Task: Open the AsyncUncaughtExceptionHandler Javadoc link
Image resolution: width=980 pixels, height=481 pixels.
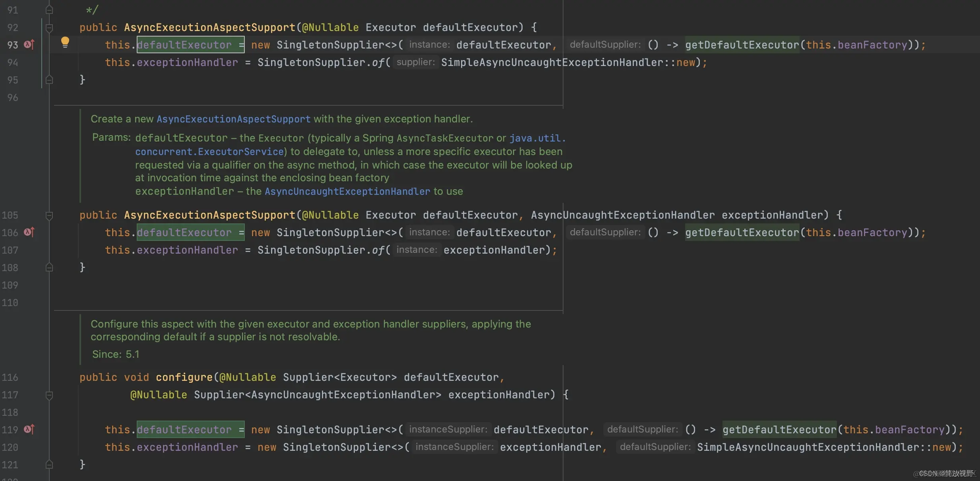Action: pyautogui.click(x=347, y=191)
